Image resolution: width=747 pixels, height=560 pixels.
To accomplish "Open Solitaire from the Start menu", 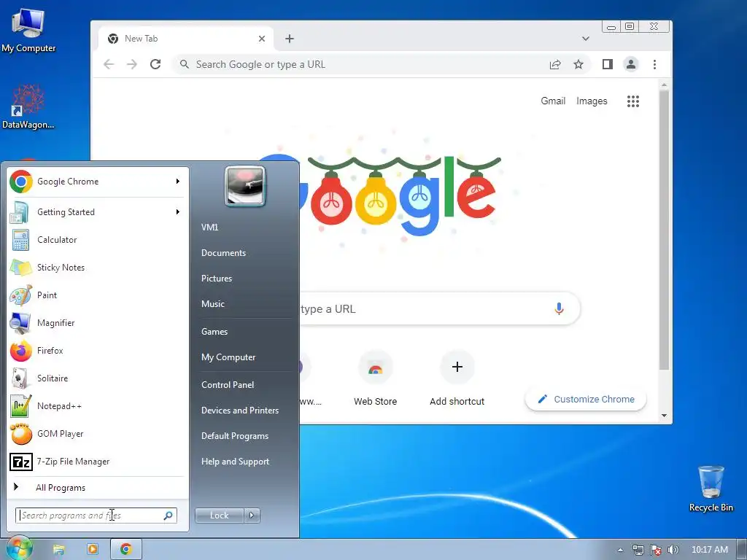I will [x=98, y=378].
